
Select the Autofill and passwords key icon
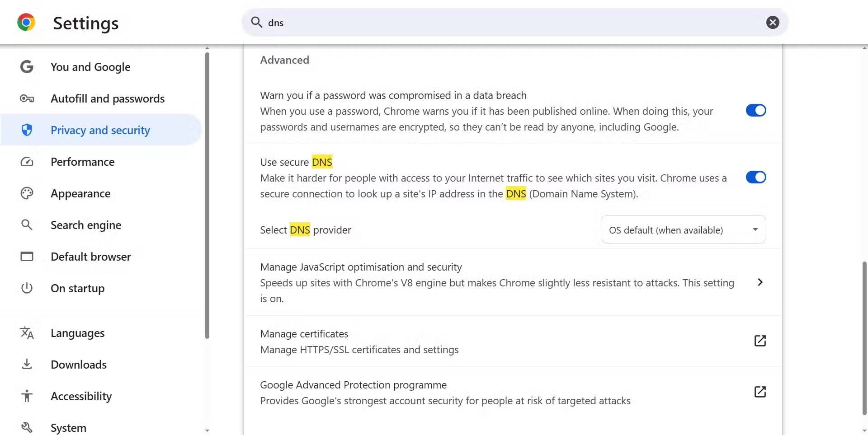pyautogui.click(x=27, y=98)
